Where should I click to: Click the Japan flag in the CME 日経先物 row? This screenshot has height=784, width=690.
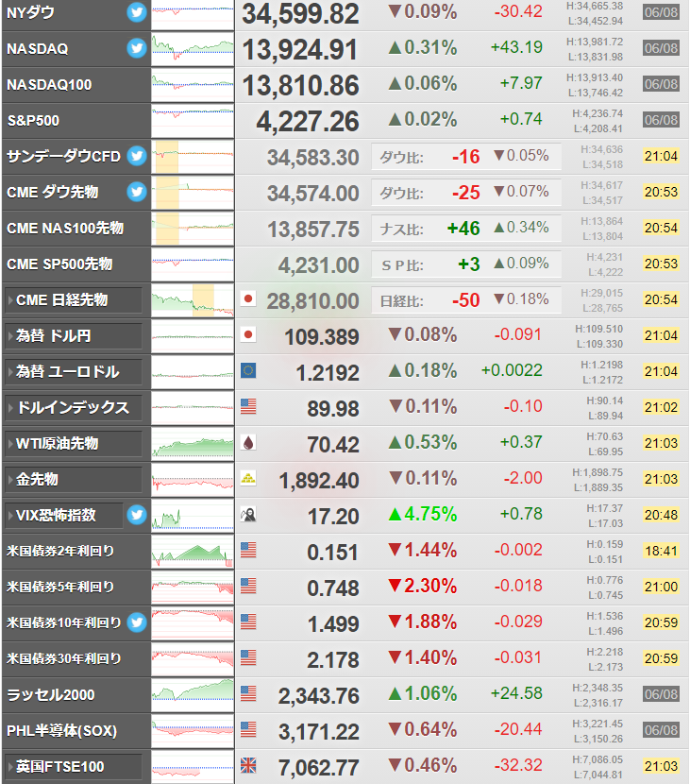[x=248, y=299]
